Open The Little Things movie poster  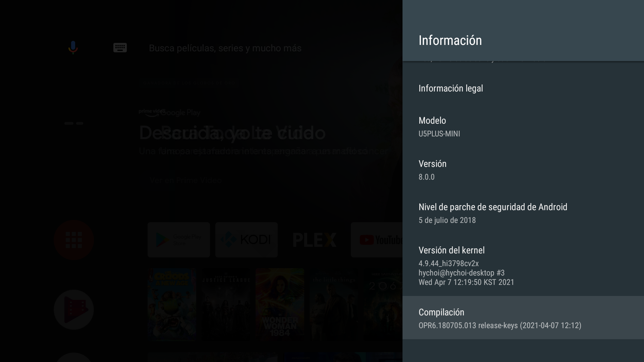[334, 304]
